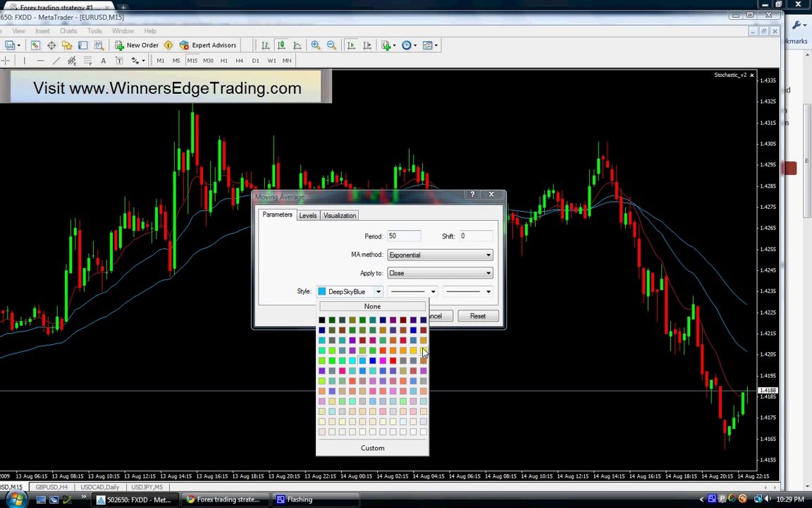Select the Fibonacci Retracement tool
Viewport: 812px width, 508px height.
tap(87, 61)
